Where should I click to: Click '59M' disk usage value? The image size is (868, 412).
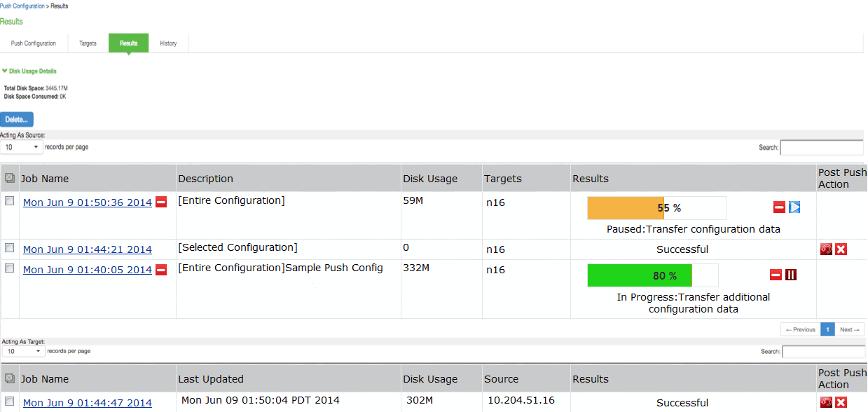(413, 200)
